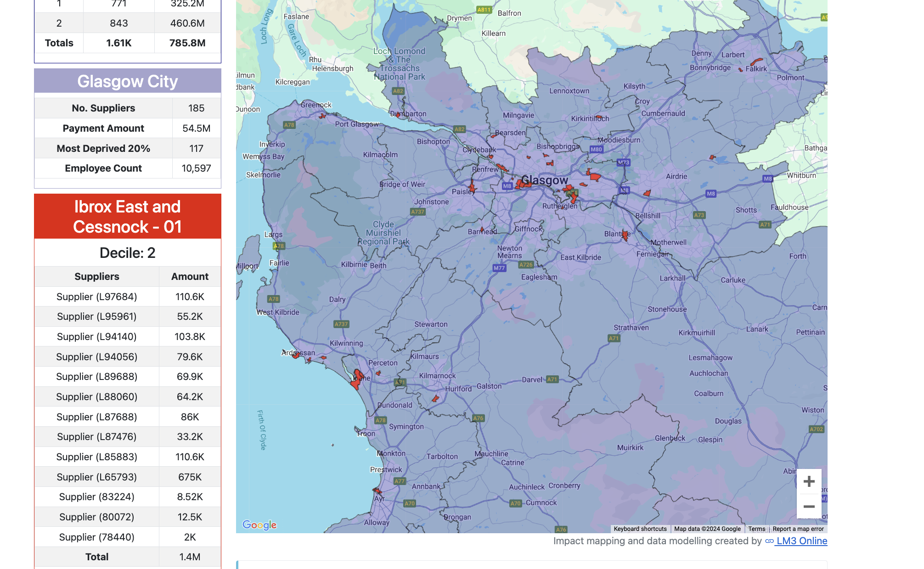Click the chain icon beside LM3 Online
Image resolution: width=924 pixels, height=569 pixels.
[769, 541]
